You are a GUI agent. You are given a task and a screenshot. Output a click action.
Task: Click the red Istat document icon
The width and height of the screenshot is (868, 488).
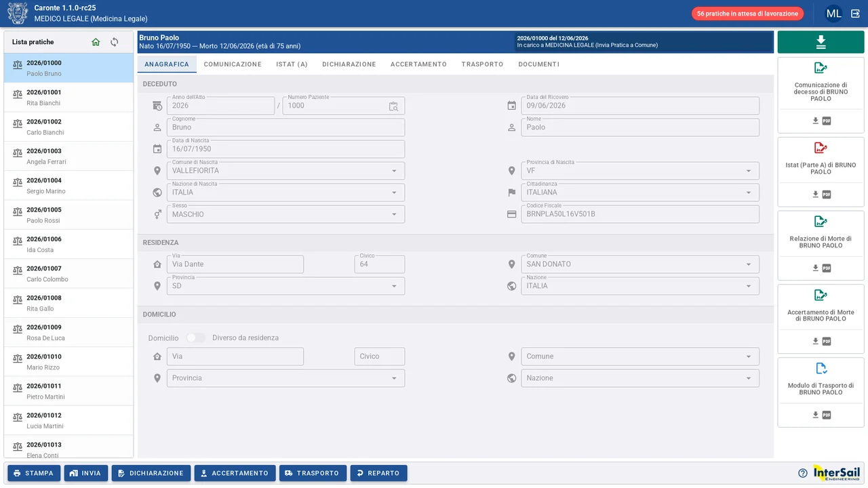point(821,148)
